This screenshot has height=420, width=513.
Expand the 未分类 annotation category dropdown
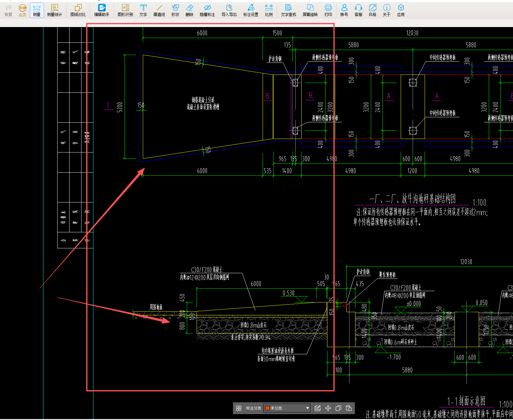(x=307, y=408)
